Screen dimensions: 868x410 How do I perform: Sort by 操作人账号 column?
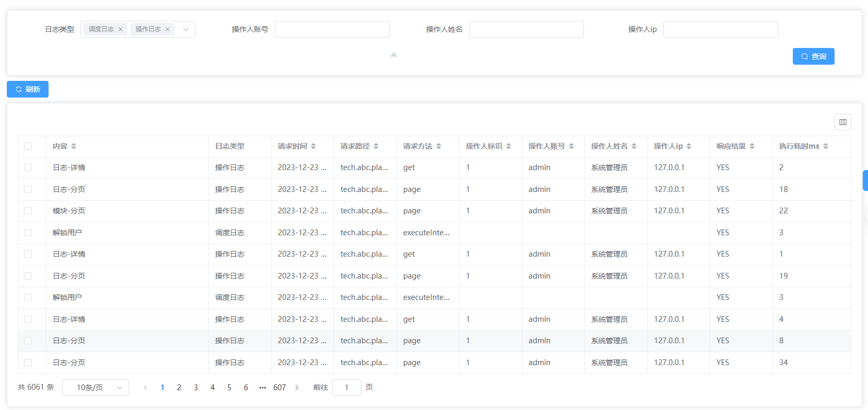(571, 146)
